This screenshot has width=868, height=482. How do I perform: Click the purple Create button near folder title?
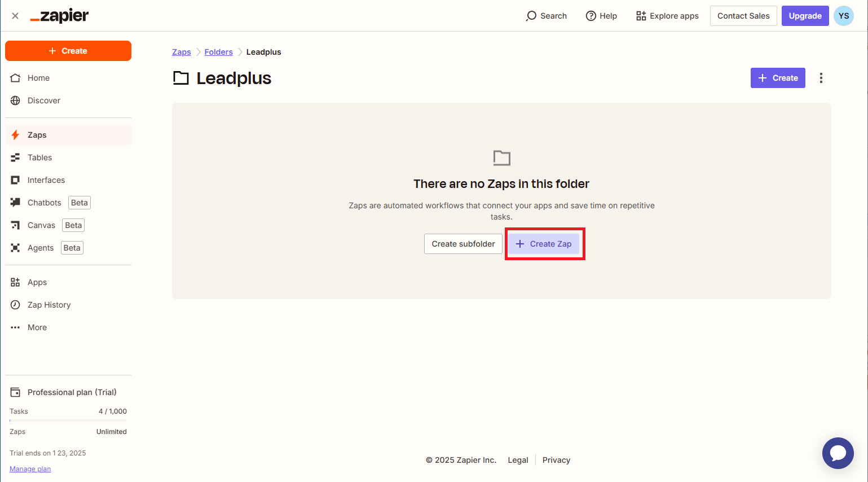coord(778,78)
